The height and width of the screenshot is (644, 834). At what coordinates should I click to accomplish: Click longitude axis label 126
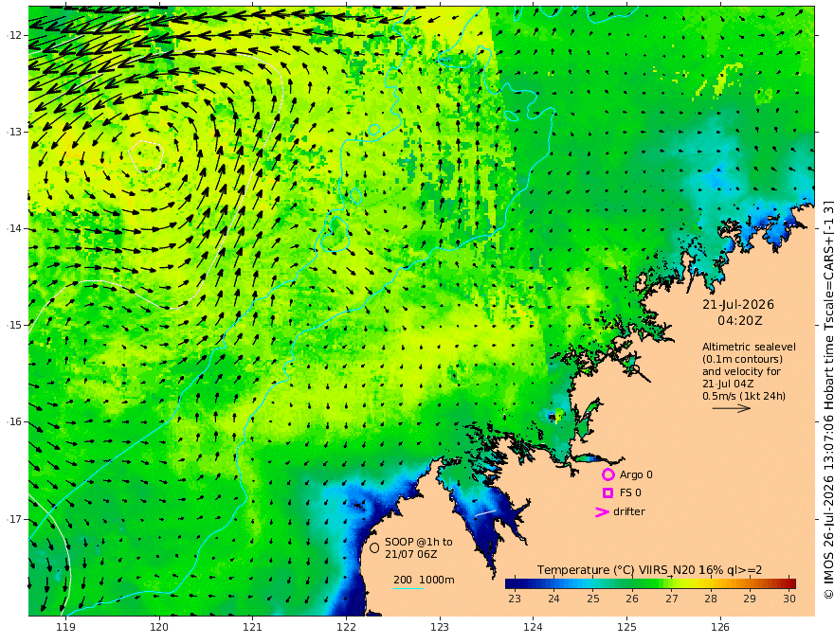click(x=720, y=628)
